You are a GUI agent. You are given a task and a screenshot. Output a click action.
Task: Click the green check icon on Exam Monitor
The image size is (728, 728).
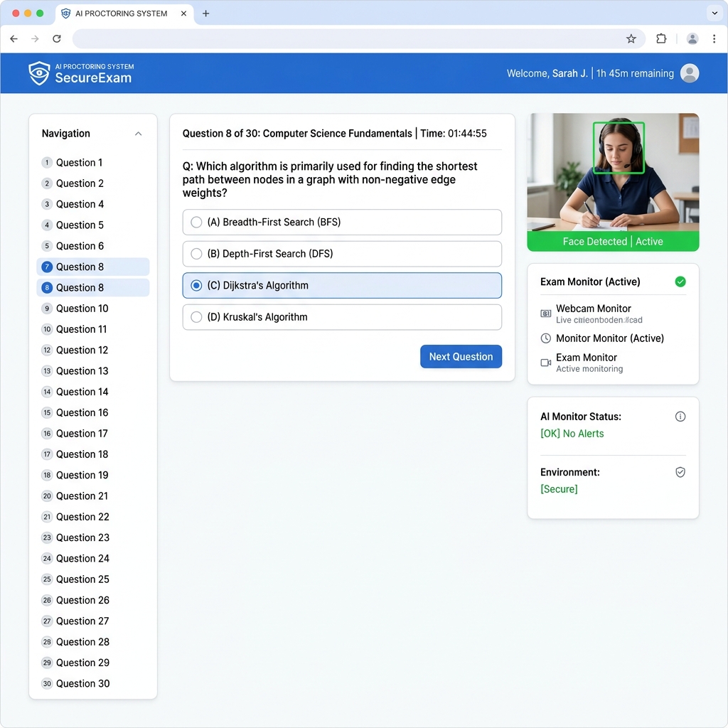point(680,282)
